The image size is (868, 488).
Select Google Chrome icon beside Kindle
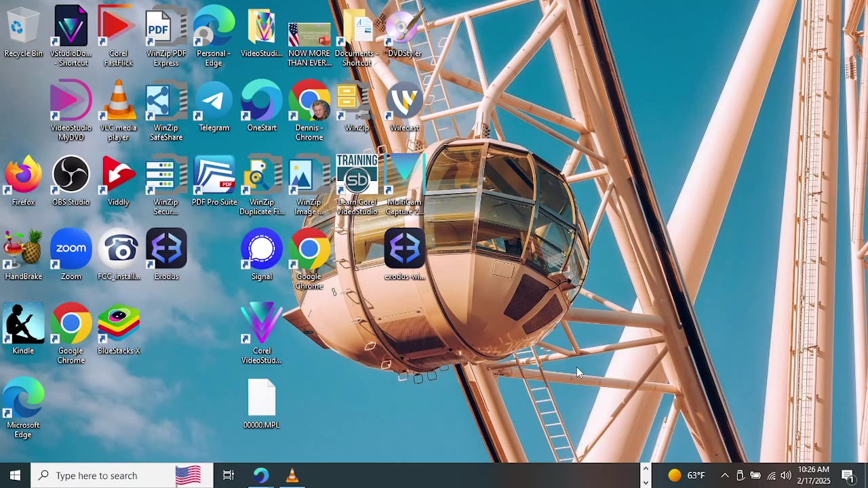tap(71, 334)
